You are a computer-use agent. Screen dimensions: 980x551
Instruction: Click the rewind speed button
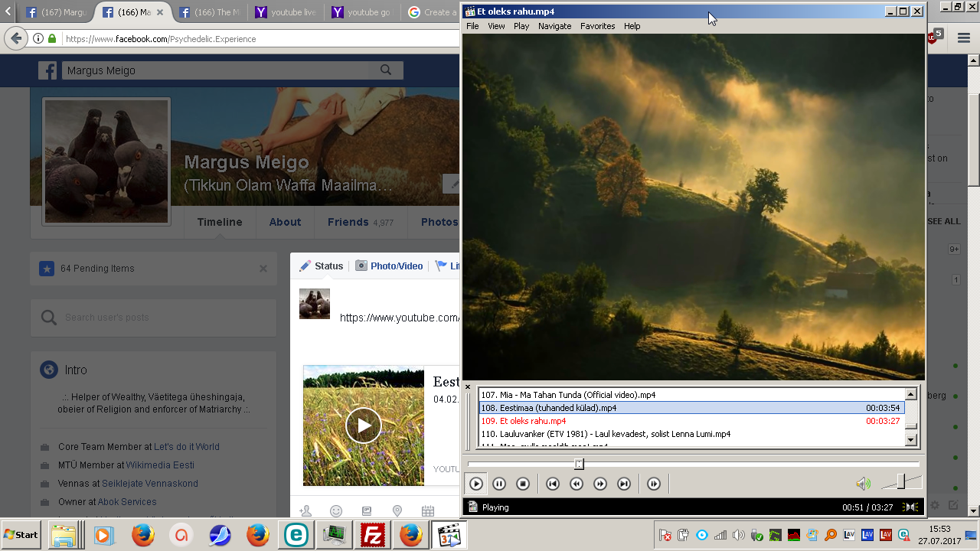pos(577,484)
